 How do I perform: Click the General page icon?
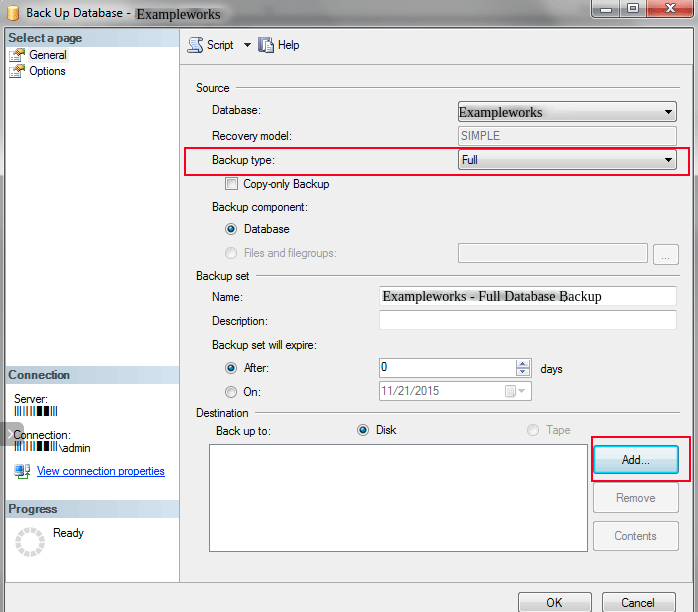[x=17, y=55]
